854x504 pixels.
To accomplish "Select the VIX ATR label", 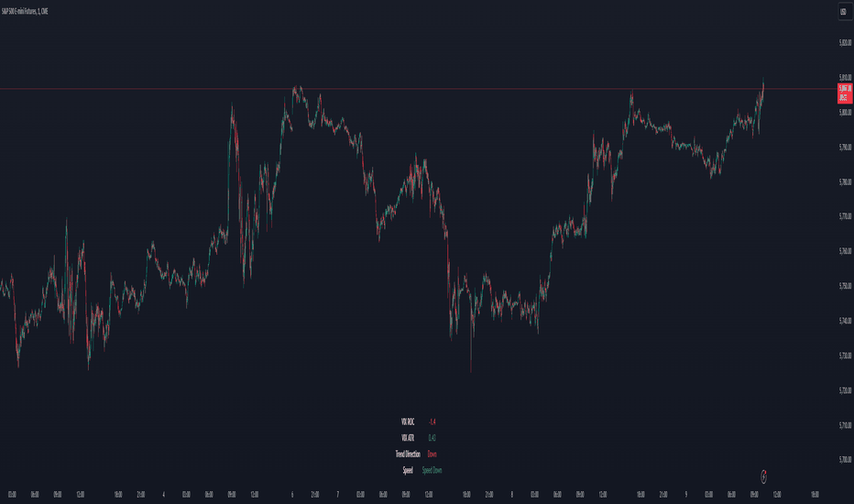I will coord(408,437).
